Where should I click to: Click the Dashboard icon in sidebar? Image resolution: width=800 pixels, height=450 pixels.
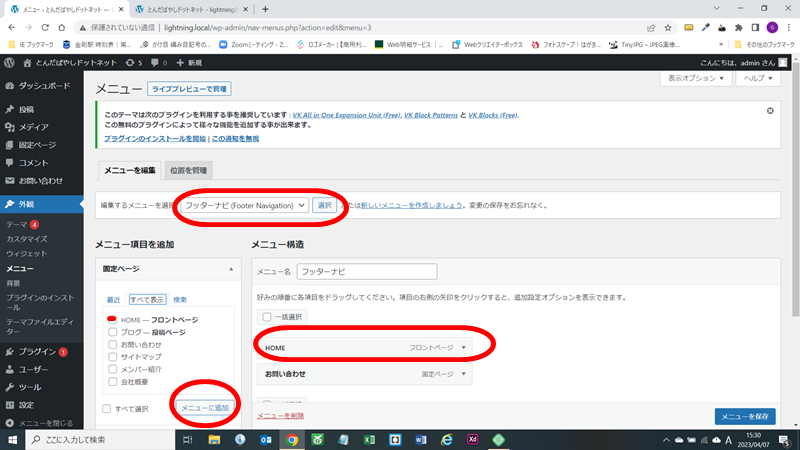click(x=9, y=87)
